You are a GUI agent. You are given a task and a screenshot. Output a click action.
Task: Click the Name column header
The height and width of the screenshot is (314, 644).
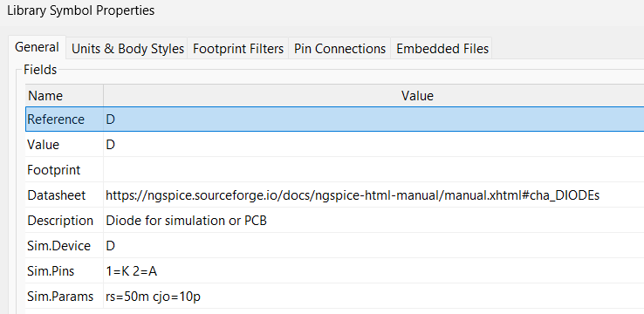(x=65, y=96)
